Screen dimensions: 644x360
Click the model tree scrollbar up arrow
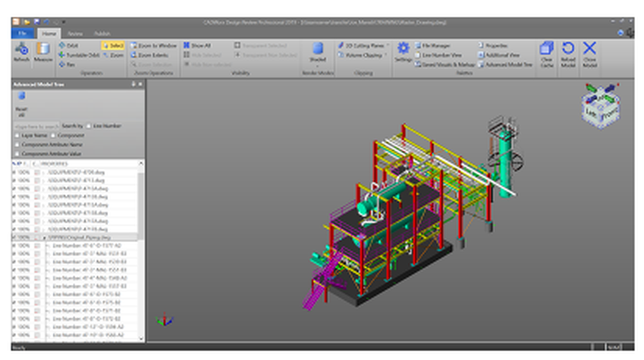click(x=141, y=164)
